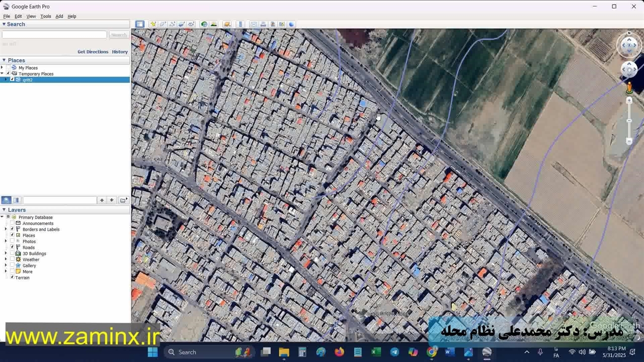
Task: Open the search History link
Action: click(120, 52)
